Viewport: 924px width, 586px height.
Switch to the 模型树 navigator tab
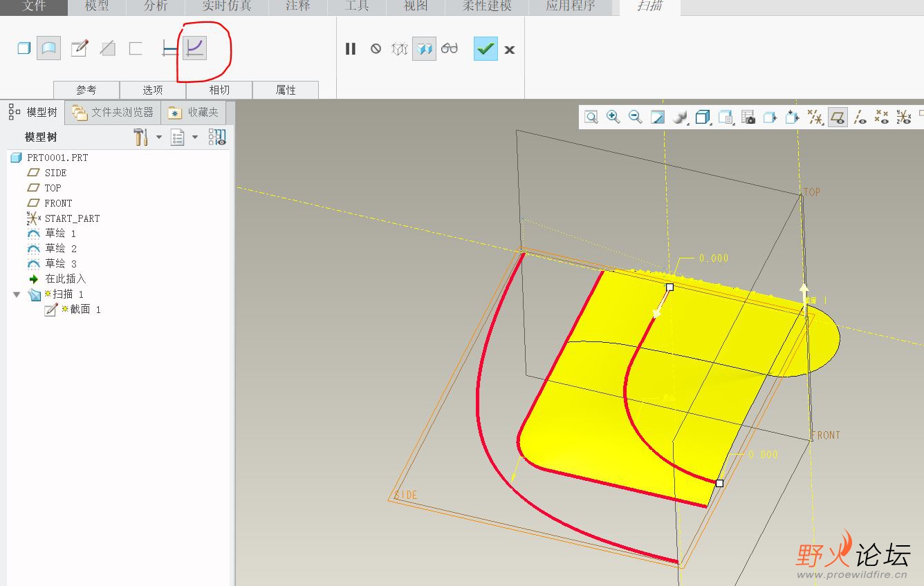(x=33, y=112)
